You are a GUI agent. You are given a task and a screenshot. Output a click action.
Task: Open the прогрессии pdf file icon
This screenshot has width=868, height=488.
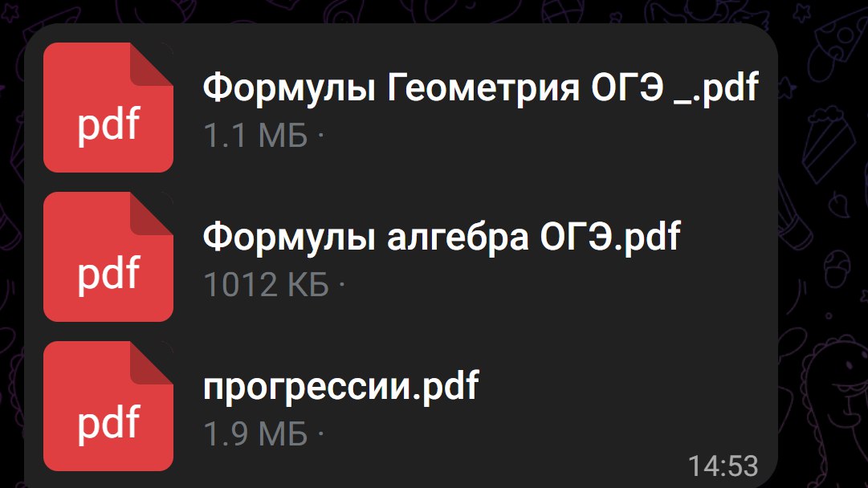[108, 406]
